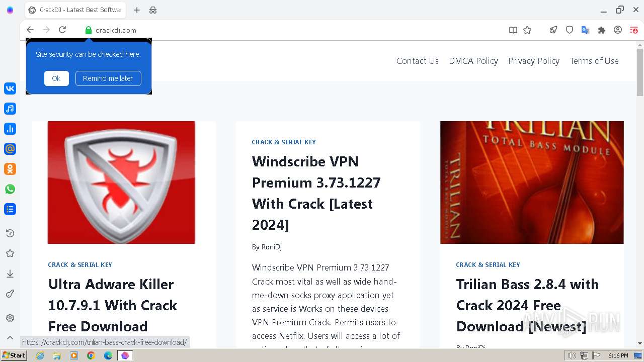Open Google Translate extension icon
Image resolution: width=644 pixels, height=362 pixels.
[x=585, y=30]
